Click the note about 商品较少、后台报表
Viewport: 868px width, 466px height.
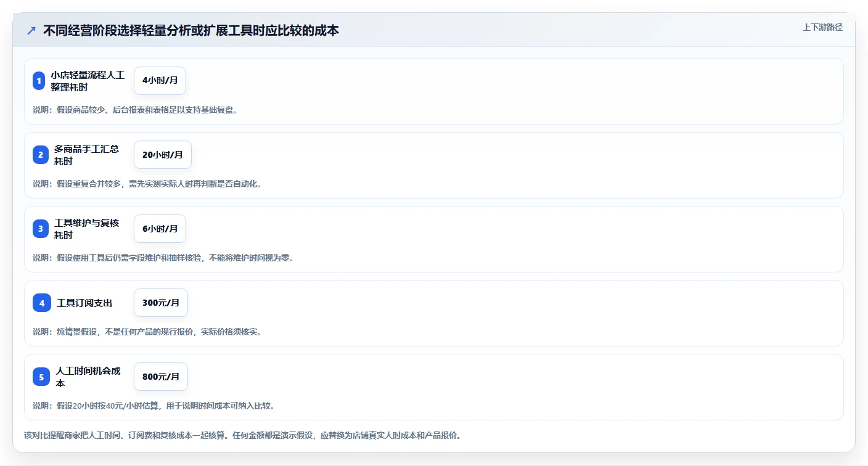(x=135, y=110)
